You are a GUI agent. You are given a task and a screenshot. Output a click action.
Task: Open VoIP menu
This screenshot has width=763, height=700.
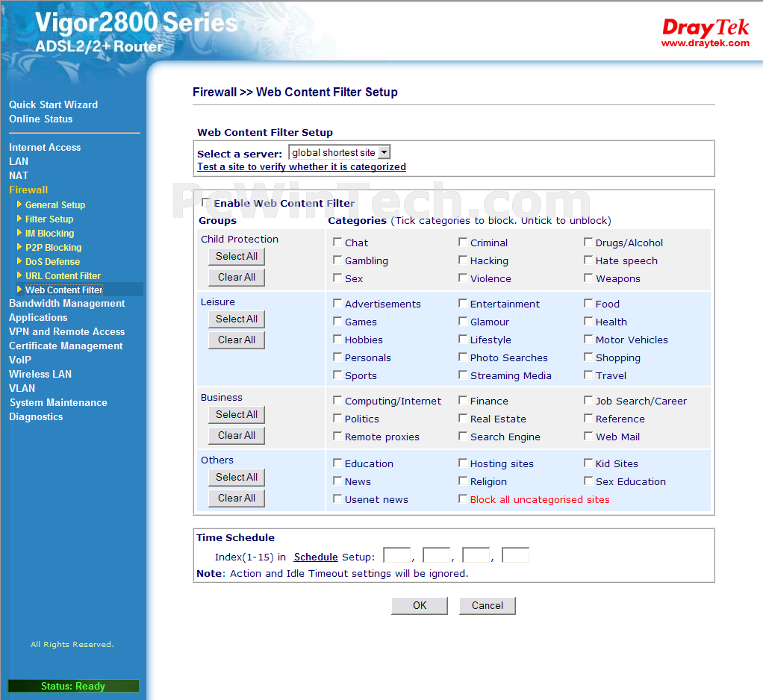coord(20,360)
